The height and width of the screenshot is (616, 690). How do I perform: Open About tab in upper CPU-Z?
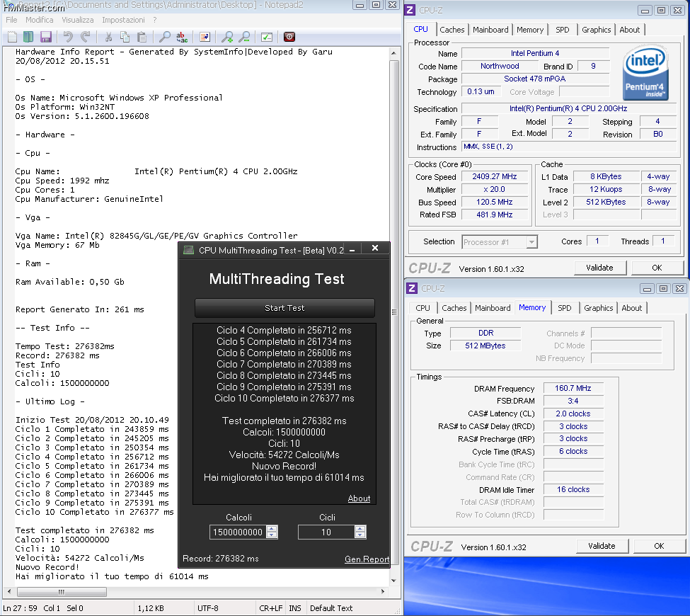point(630,30)
